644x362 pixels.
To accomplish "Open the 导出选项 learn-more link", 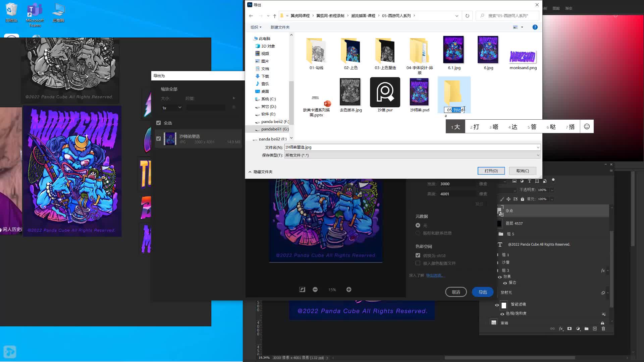I will point(435,276).
